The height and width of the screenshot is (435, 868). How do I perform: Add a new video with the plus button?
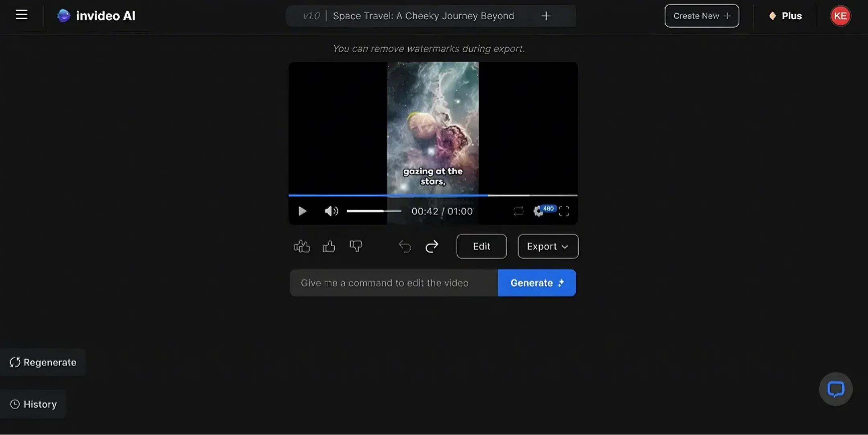pyautogui.click(x=546, y=16)
